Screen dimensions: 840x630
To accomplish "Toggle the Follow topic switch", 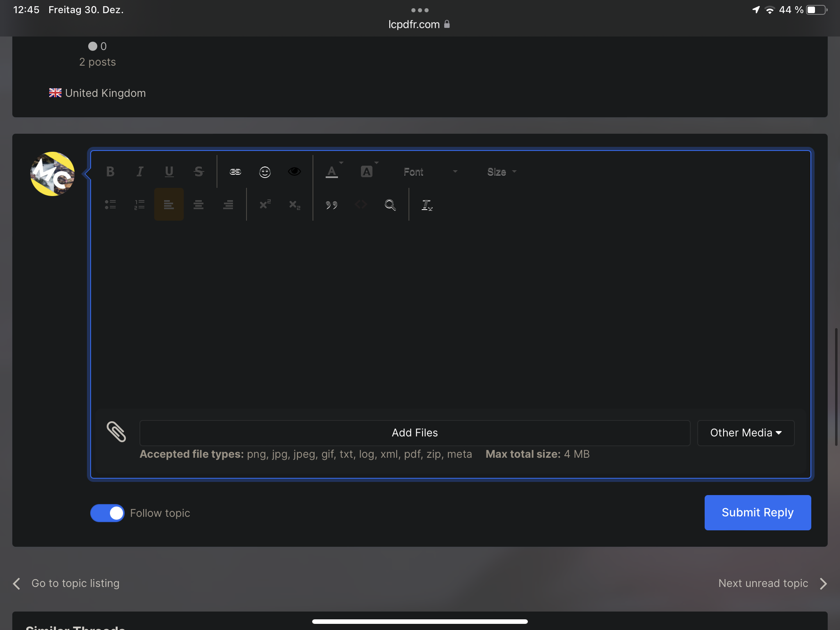I will 107,513.
